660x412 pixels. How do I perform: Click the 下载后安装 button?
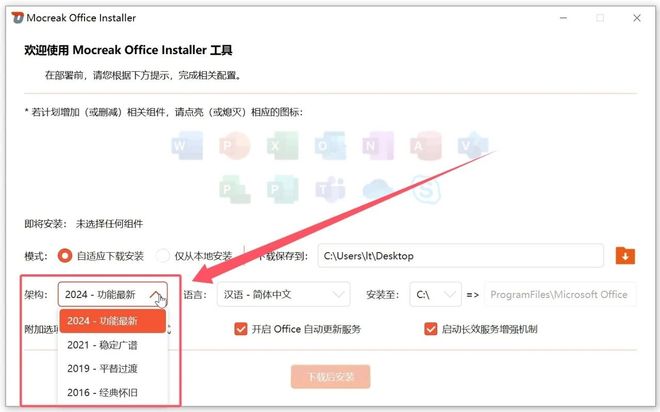[x=330, y=377]
